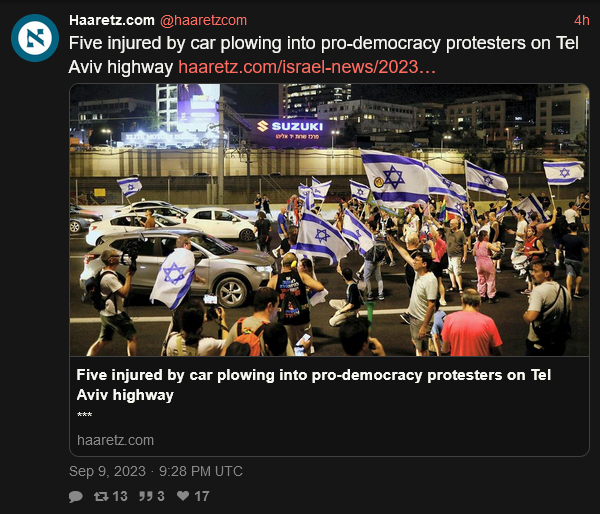The image size is (600, 514).
Task: Click the card headline about five injured
Action: click(314, 385)
